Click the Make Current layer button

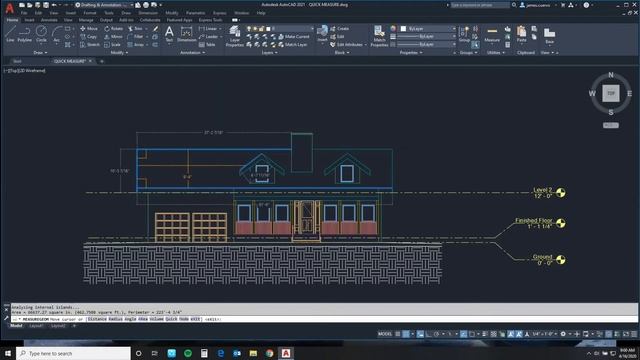294,37
